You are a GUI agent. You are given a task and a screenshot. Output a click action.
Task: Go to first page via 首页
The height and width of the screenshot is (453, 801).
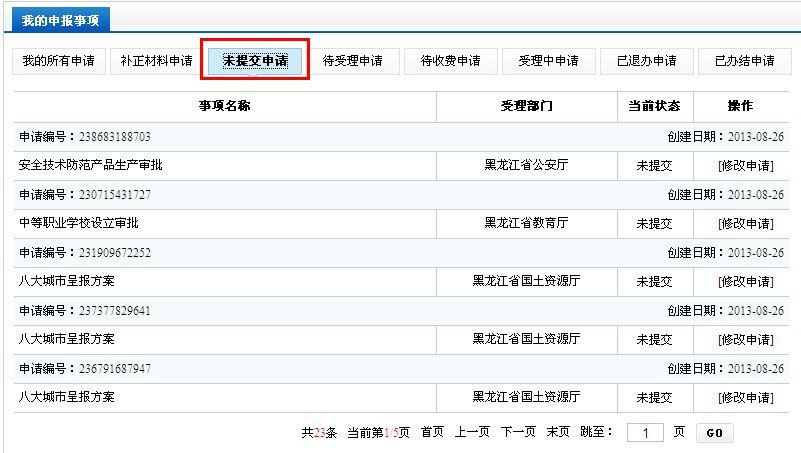(x=432, y=433)
